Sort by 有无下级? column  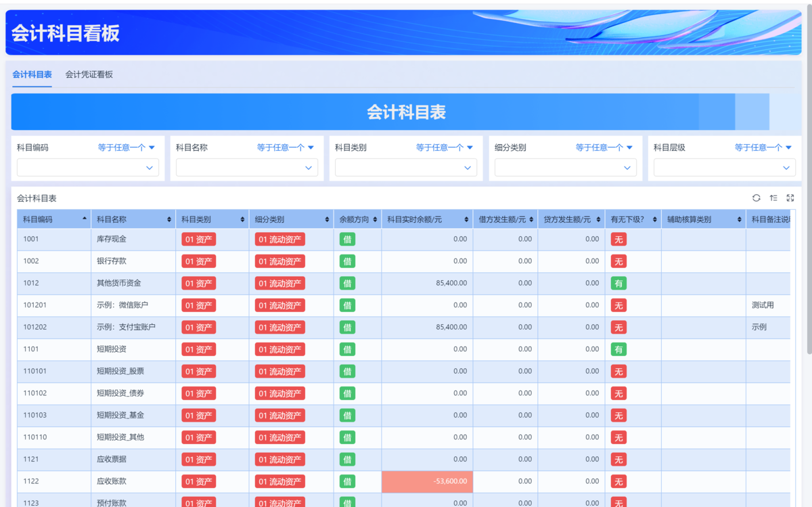(x=654, y=219)
